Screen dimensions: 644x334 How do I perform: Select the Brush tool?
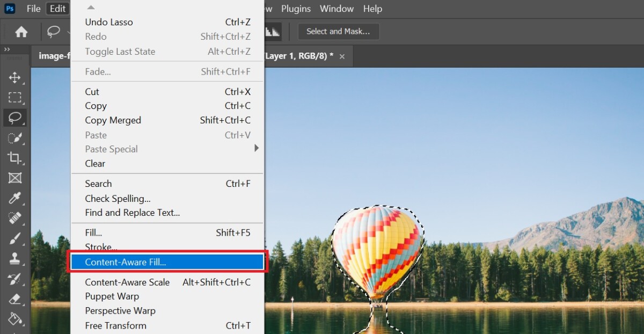click(x=14, y=238)
